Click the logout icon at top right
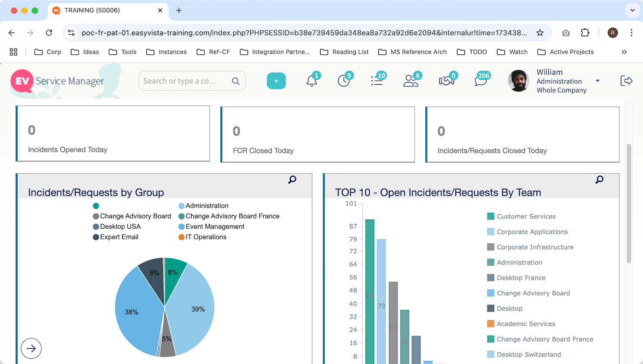The image size is (643, 364). click(x=626, y=80)
